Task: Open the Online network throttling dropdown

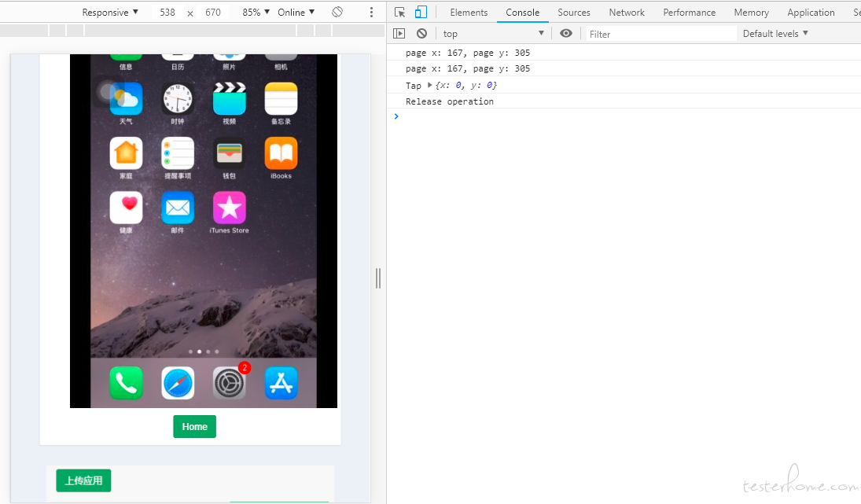Action: coord(296,12)
